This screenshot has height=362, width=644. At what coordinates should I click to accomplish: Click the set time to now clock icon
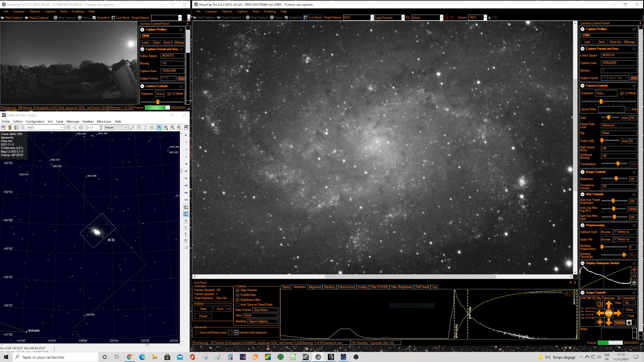[x=68, y=128]
